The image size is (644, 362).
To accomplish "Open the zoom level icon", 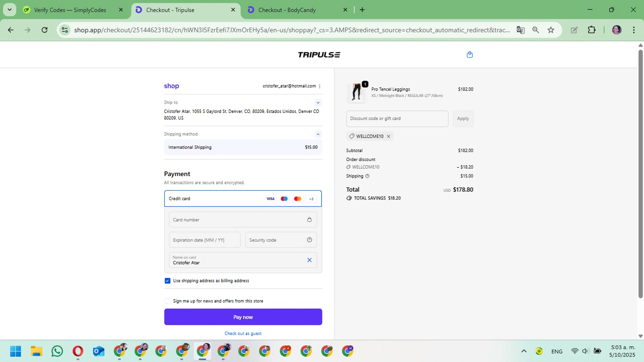I will 535,30.
